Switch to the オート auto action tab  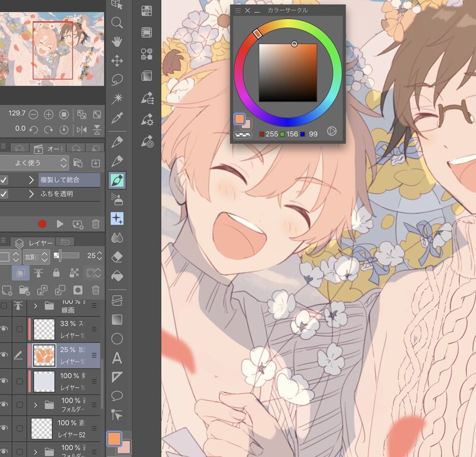point(48,149)
